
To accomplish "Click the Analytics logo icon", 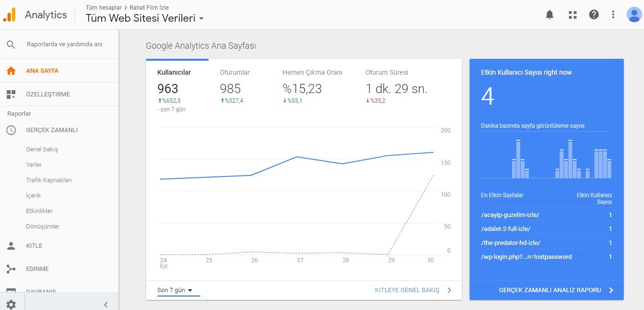I will pyautogui.click(x=9, y=14).
